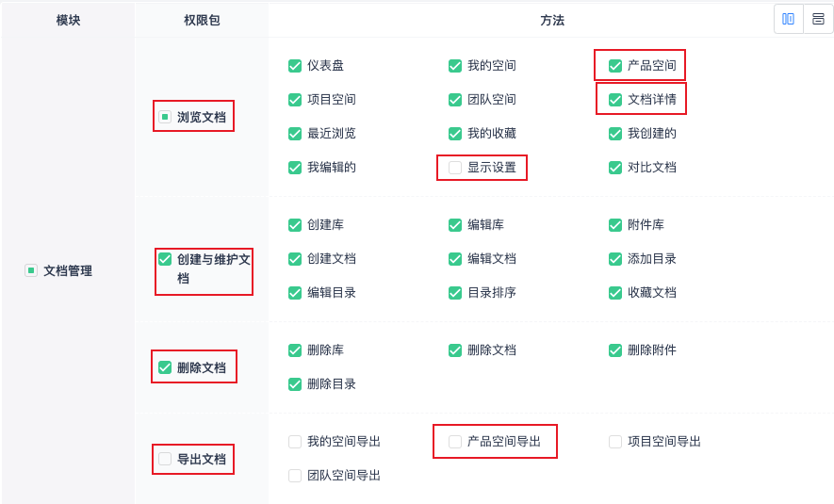Screen dimensions: 834x504
Task: Enable the 显示设置 checkbox
Action: 455,168
